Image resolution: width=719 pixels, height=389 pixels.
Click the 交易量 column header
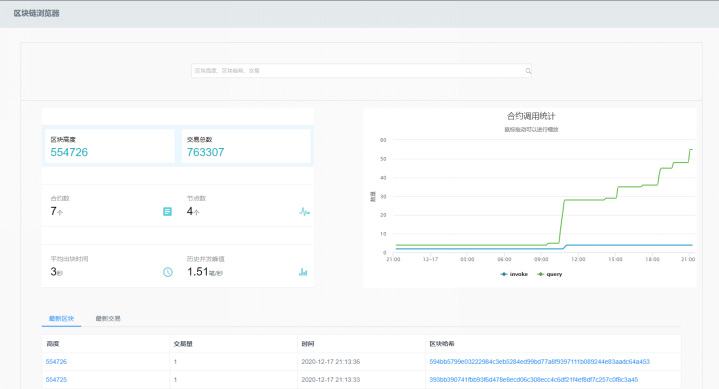183,344
